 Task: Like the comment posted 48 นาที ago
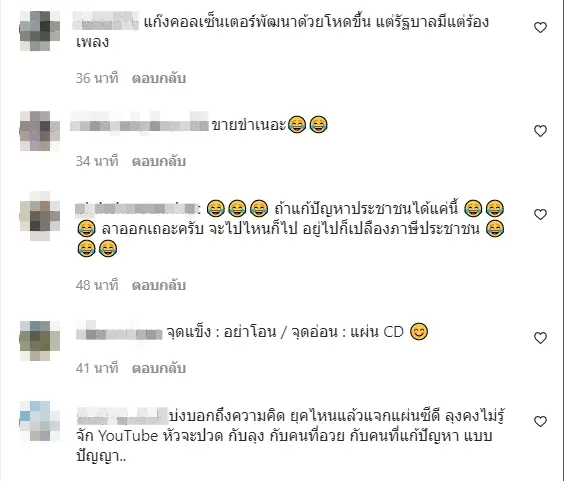coord(540,214)
